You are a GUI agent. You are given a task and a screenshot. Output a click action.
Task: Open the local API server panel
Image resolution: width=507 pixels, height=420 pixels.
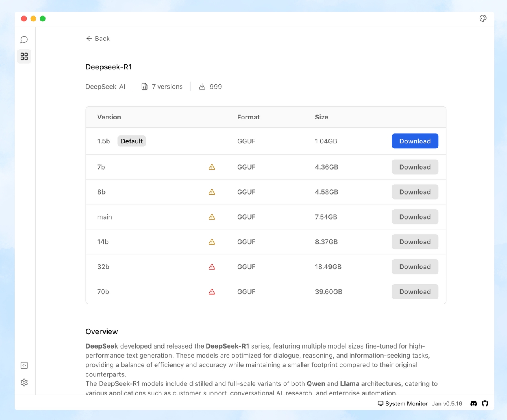point(24,365)
